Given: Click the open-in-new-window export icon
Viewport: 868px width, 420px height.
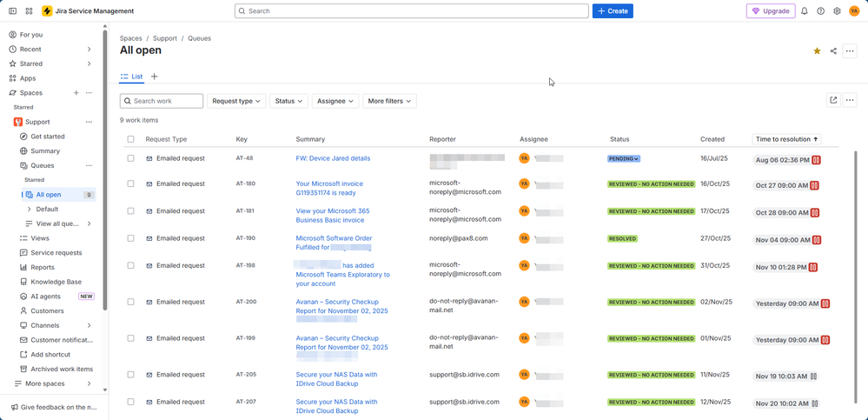Looking at the screenshot, I should click(x=833, y=100).
